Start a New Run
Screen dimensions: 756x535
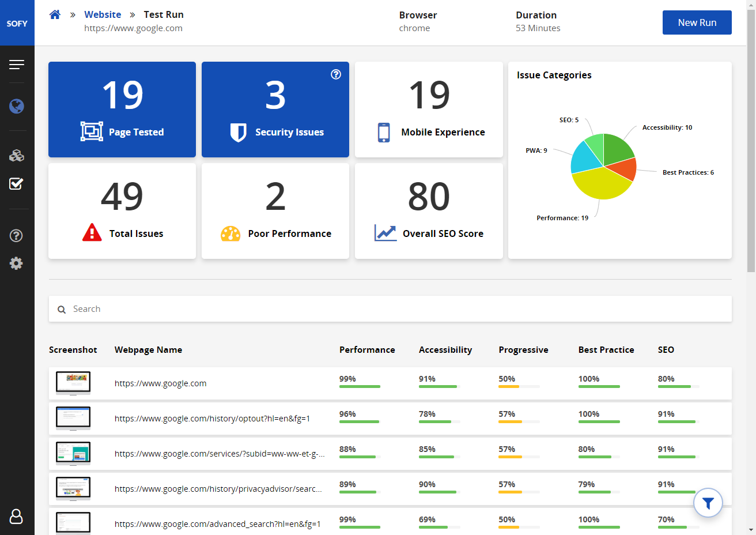[x=697, y=22]
